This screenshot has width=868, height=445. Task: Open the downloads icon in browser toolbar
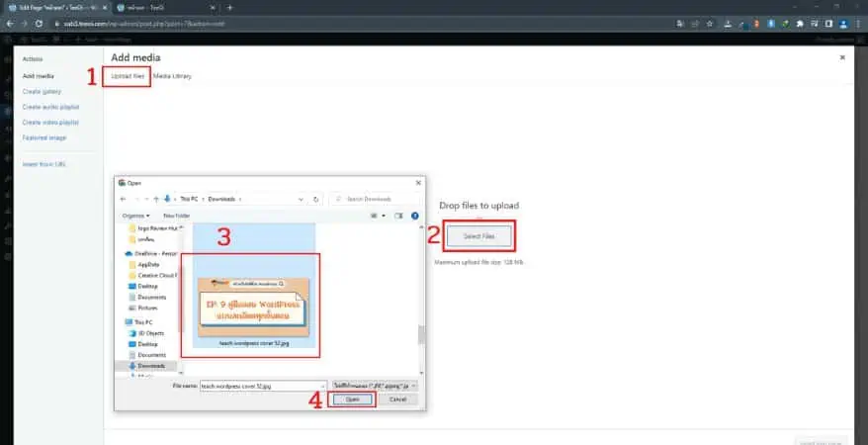pyautogui.click(x=728, y=24)
